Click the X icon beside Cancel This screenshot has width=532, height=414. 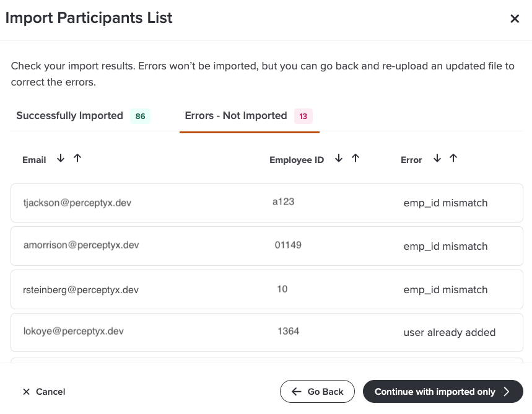[26, 392]
